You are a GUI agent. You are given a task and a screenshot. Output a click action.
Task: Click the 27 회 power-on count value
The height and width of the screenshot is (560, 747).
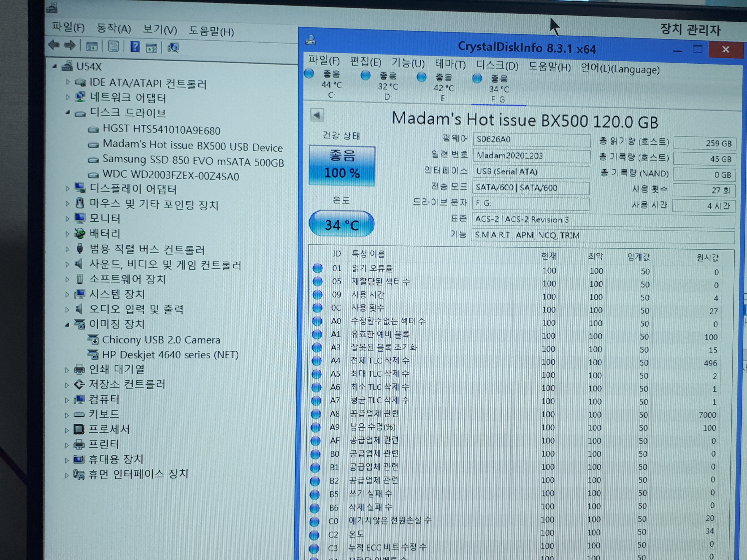(x=704, y=190)
